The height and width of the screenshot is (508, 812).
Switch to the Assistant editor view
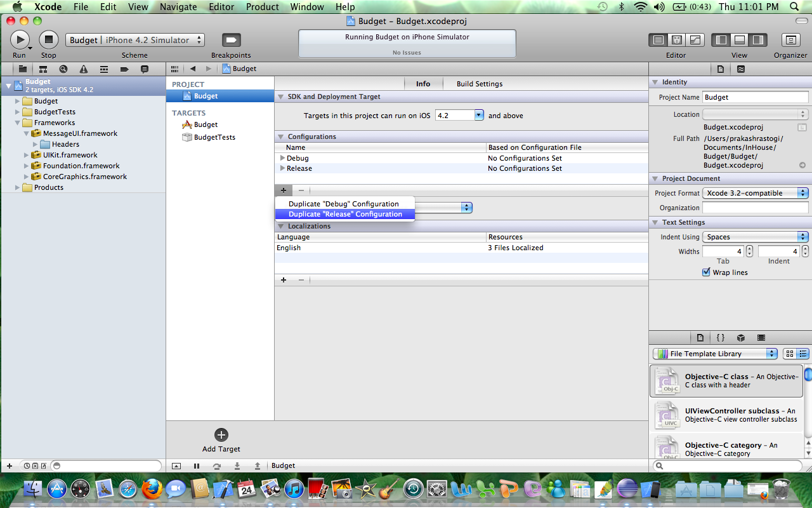pyautogui.click(x=676, y=40)
